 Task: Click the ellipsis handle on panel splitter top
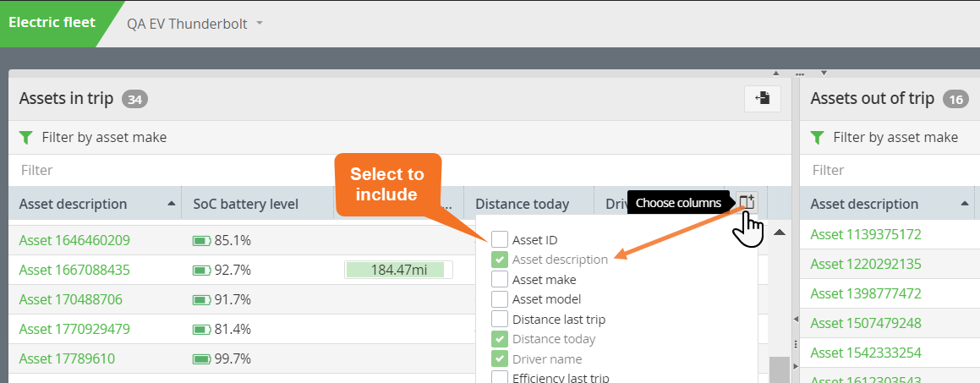tap(800, 74)
